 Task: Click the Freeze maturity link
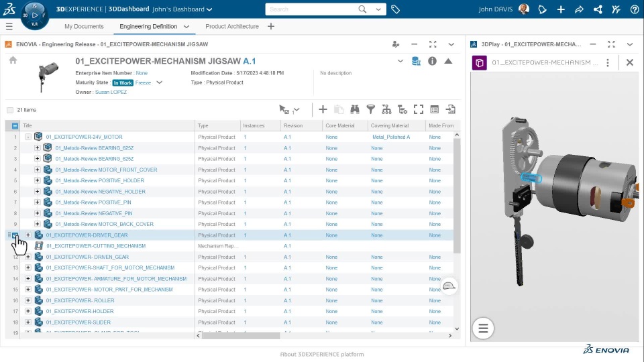[143, 82]
